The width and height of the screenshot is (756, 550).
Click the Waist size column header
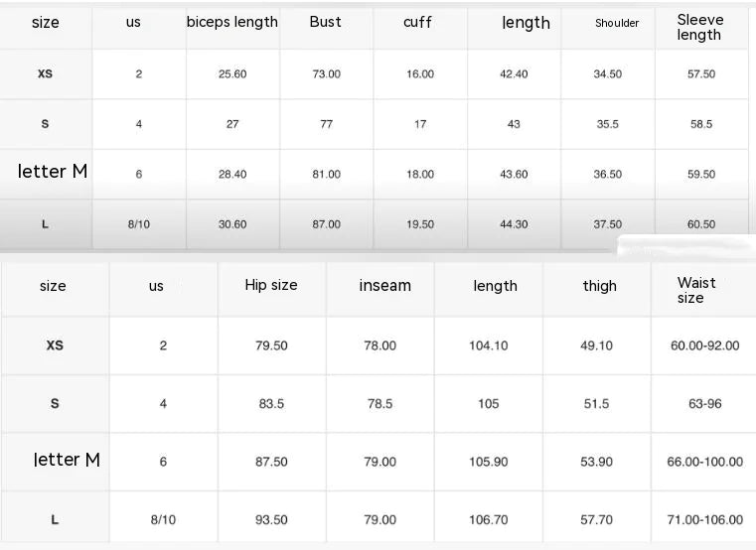tap(696, 290)
